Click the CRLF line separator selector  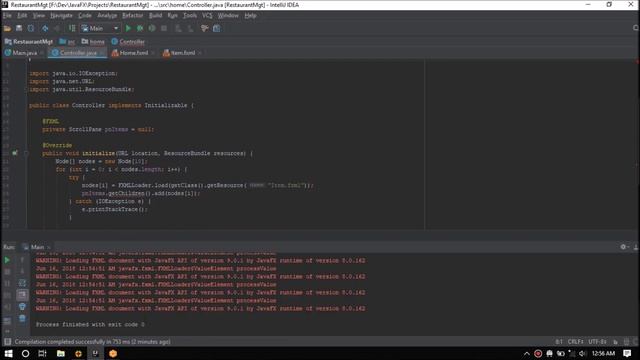(x=576, y=342)
